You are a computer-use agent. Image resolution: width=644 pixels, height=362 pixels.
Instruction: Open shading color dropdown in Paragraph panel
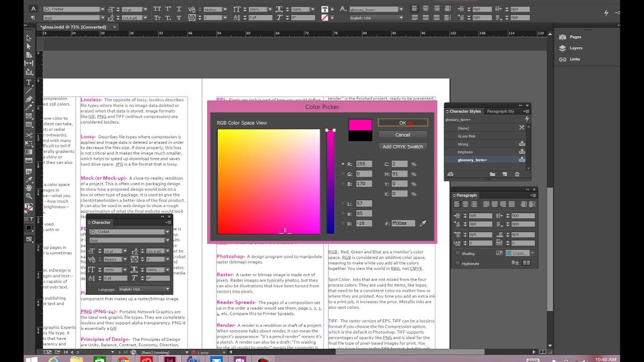533,253
